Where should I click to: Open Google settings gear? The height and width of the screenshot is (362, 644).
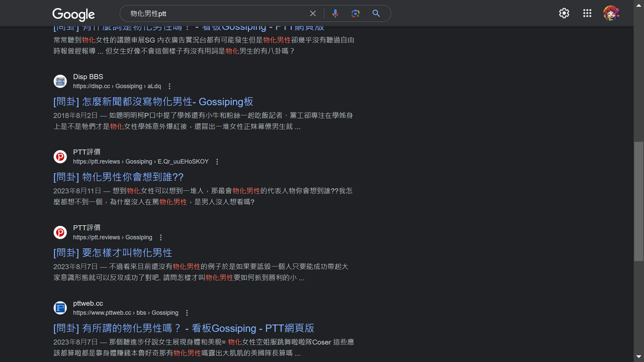(x=564, y=14)
